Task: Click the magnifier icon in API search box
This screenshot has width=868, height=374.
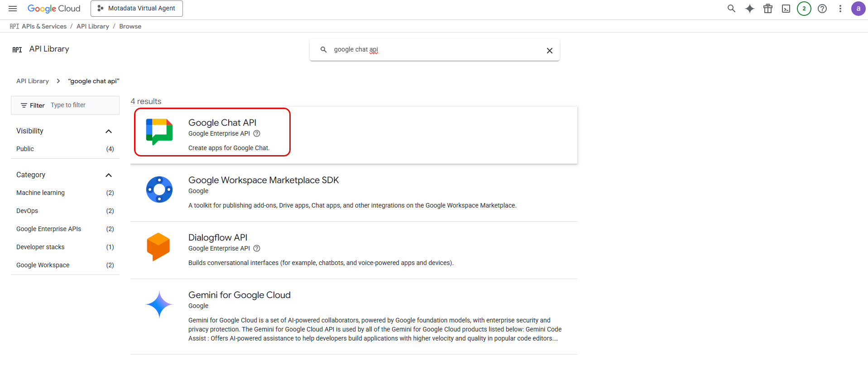Action: coord(323,50)
